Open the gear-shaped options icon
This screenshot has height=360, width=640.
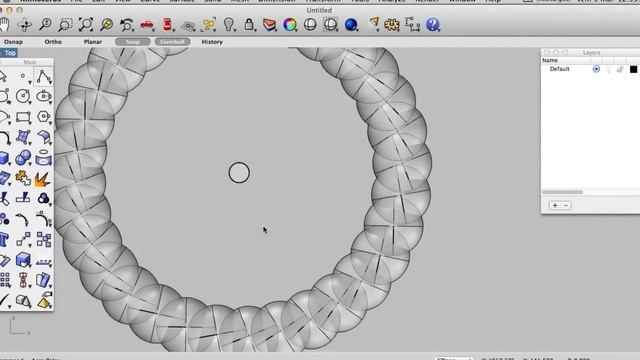pyautogui.click(x=391, y=25)
